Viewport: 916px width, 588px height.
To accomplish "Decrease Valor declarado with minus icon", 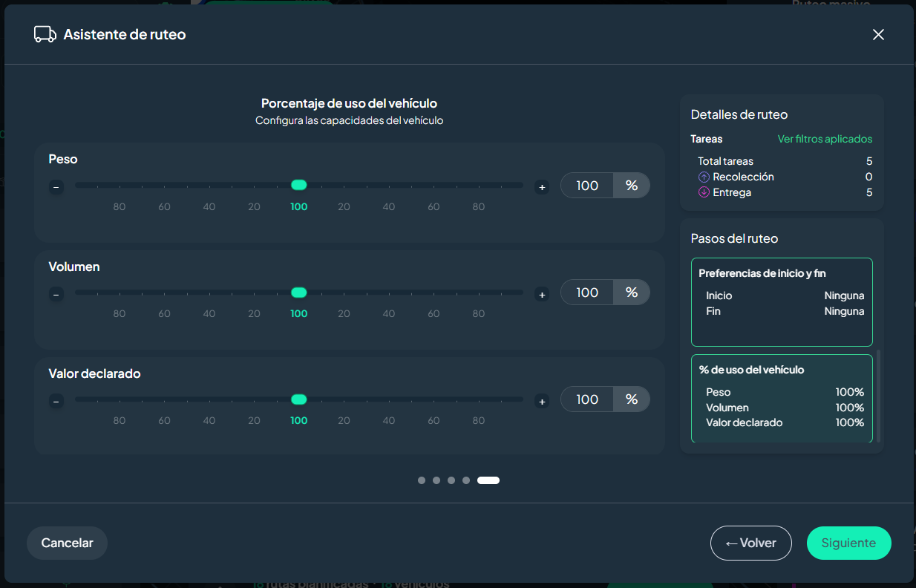I will coord(56,402).
